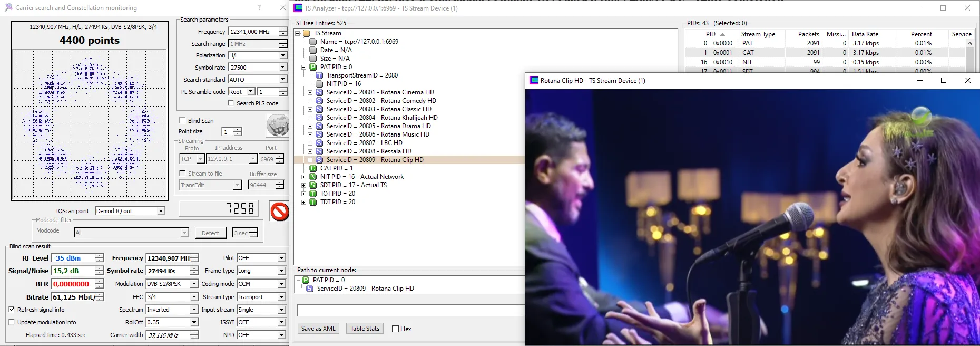This screenshot has height=346, width=980.
Task: Click the NIT PID 16 Actual Network icon
Action: pos(313,177)
